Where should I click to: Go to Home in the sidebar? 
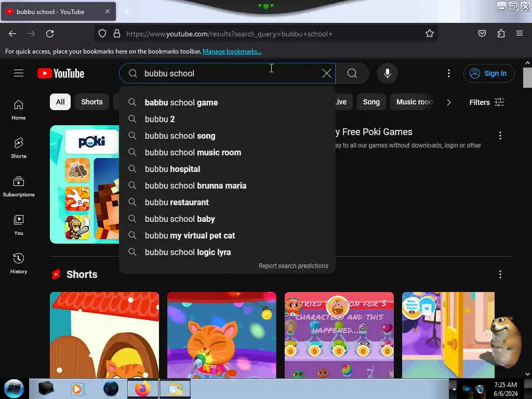tap(19, 110)
